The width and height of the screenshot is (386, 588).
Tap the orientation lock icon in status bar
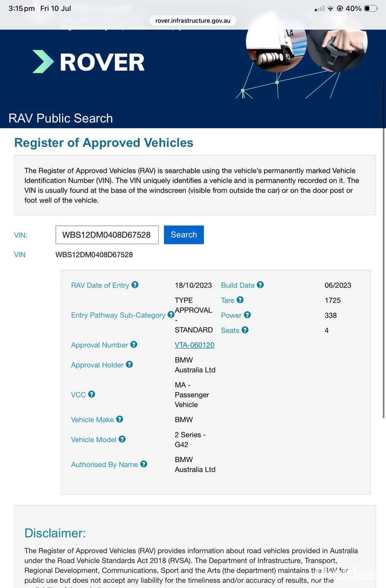340,8
